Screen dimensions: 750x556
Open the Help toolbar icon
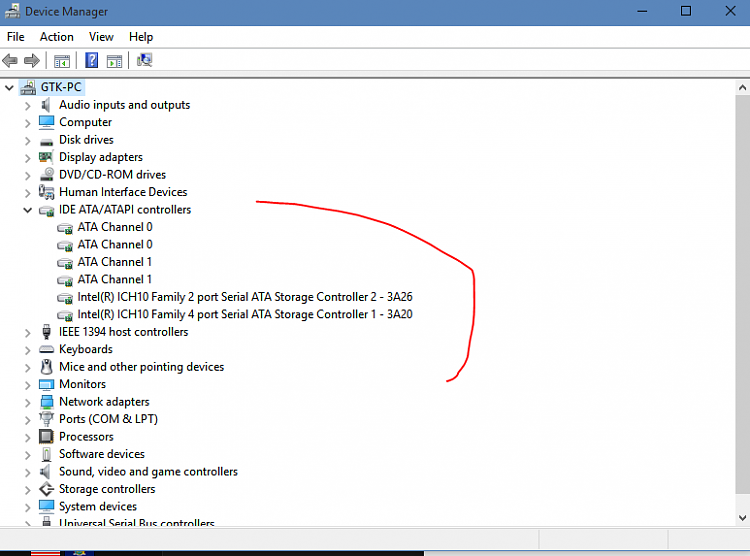point(91,60)
